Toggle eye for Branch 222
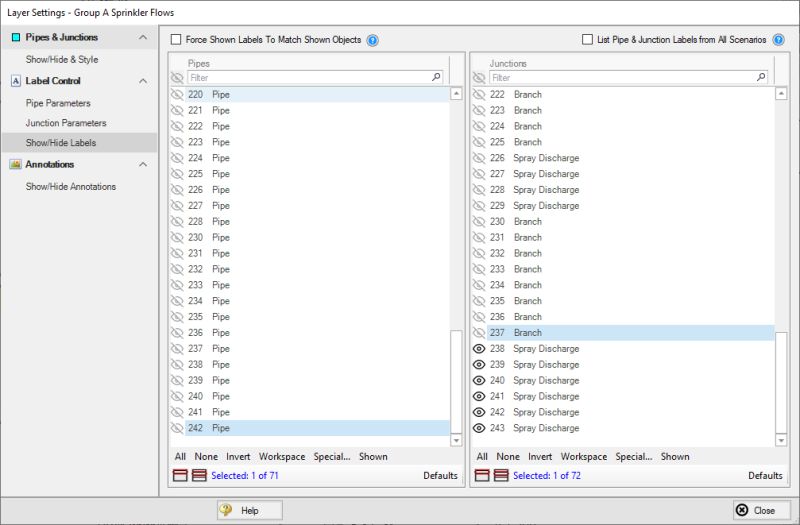800x525 pixels. pos(479,94)
